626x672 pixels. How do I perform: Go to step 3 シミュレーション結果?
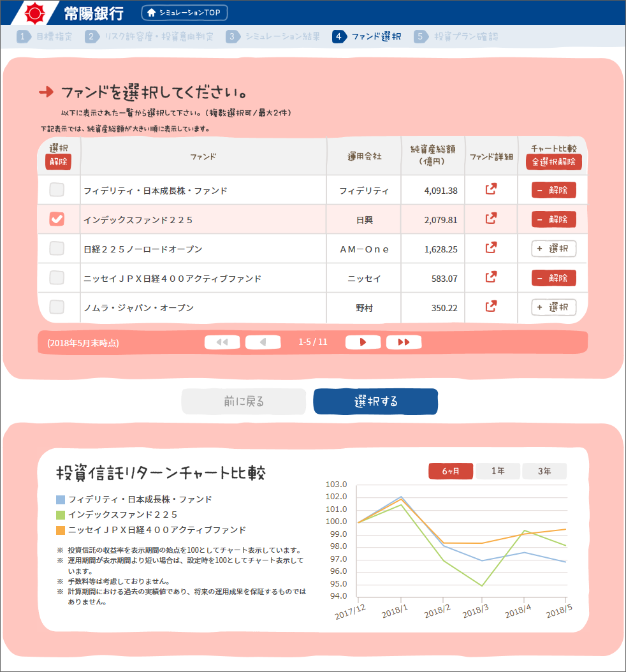[x=273, y=36]
